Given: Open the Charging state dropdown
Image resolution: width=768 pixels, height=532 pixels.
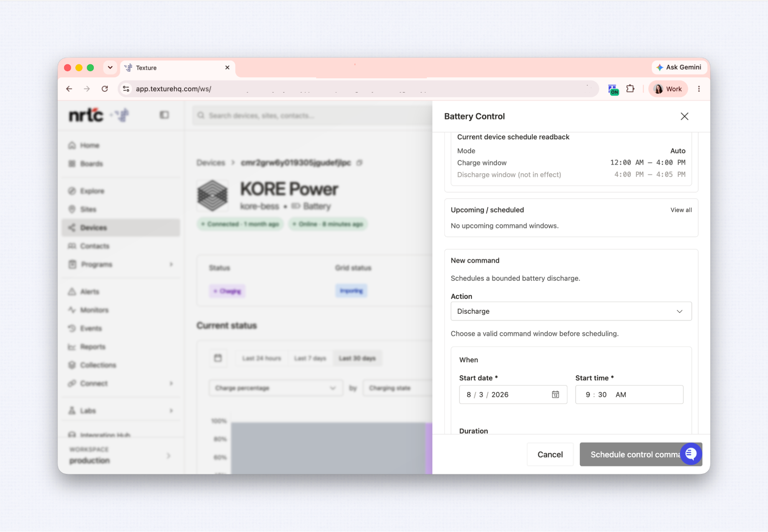Looking at the screenshot, I should coord(398,388).
